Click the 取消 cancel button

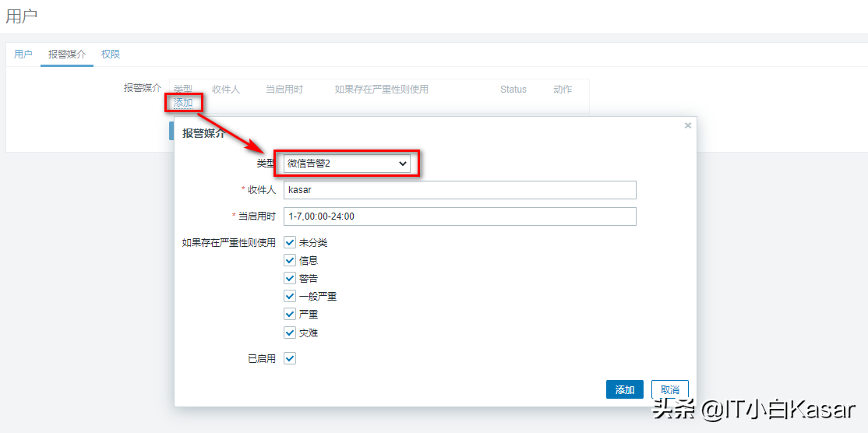pos(669,389)
